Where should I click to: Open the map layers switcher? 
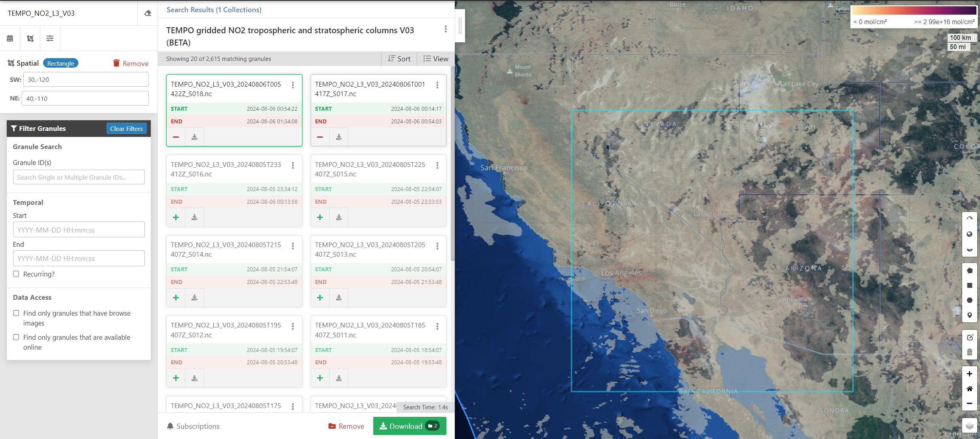tap(969, 426)
